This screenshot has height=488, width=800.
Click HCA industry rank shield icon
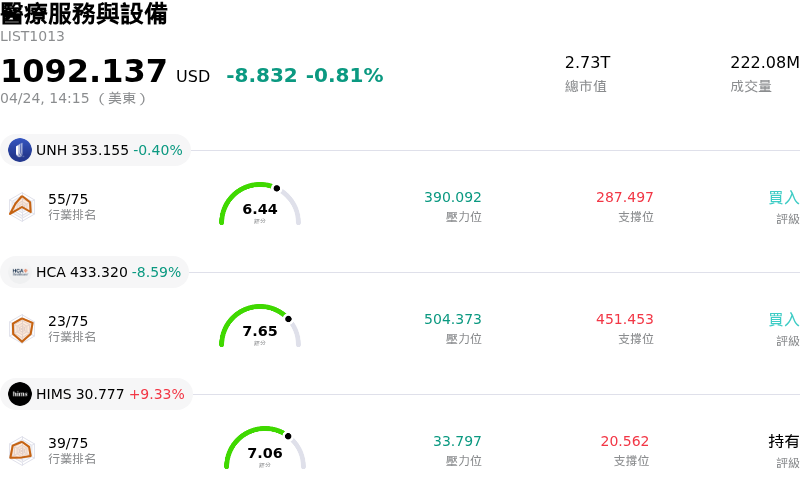(21, 328)
